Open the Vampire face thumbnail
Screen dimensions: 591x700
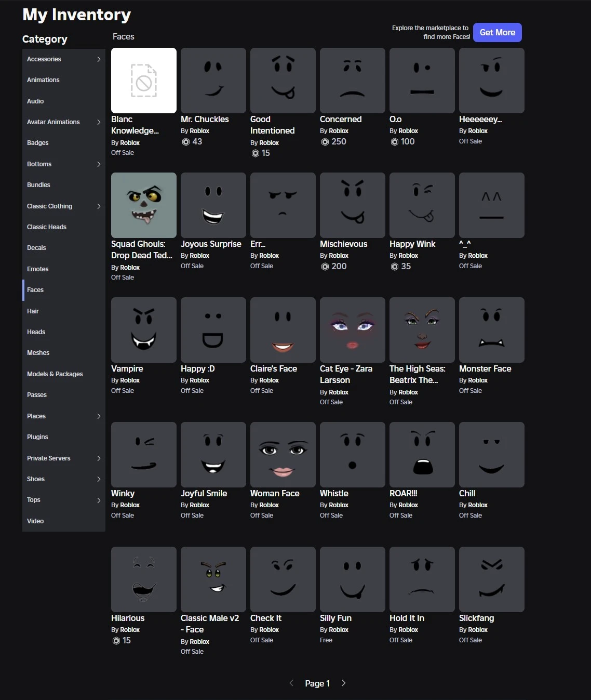144,330
